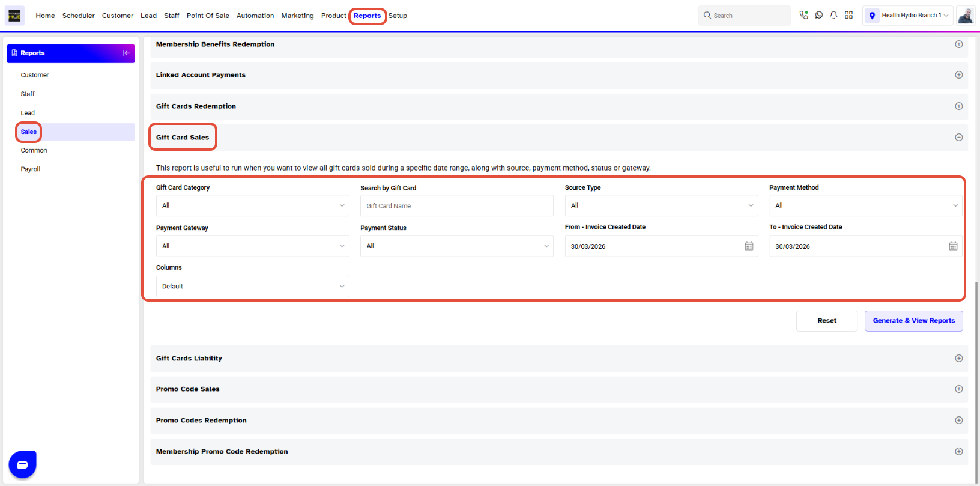
Task: Click the Gift Cards Liability section title
Action: pos(189,359)
